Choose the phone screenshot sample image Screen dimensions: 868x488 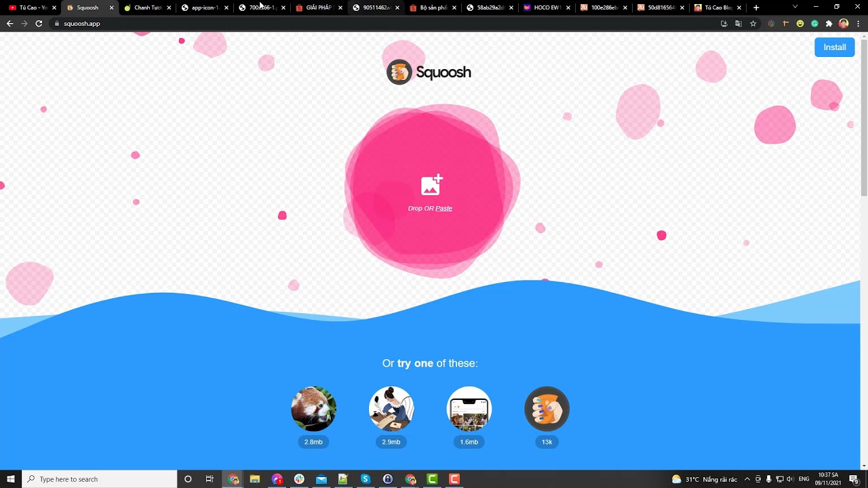tap(469, 409)
